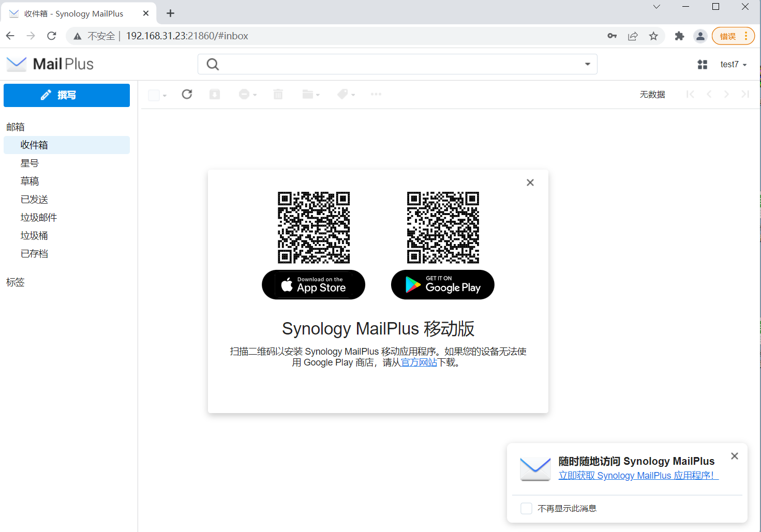Bookmark this page with star icon
The height and width of the screenshot is (532, 761).
(653, 36)
